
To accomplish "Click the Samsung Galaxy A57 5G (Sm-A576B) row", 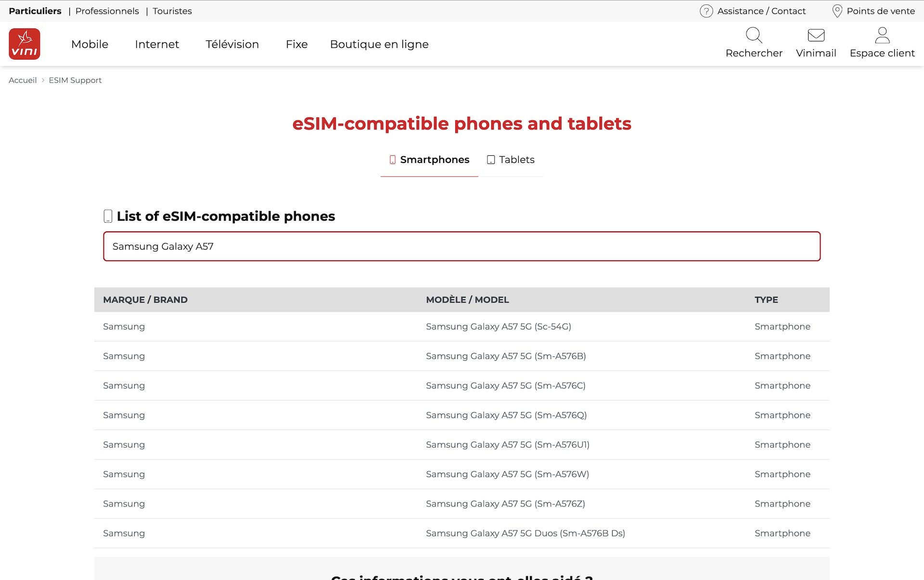I will tap(505, 356).
